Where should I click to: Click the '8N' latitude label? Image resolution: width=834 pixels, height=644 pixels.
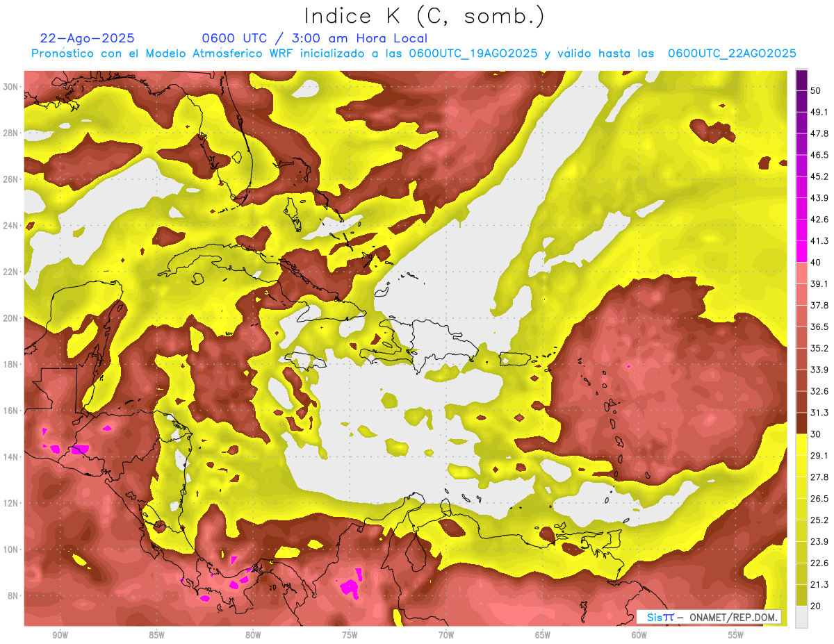coord(13,596)
